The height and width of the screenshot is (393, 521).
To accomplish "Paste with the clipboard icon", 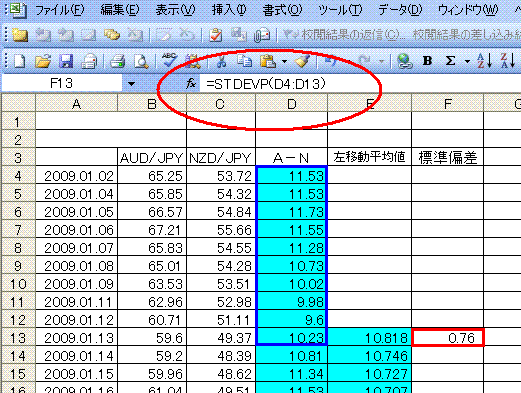I will [x=268, y=61].
